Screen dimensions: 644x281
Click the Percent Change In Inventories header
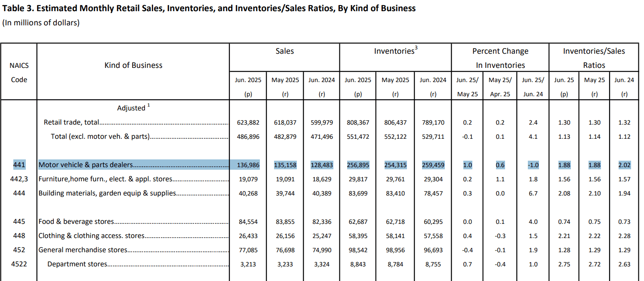tap(500, 58)
